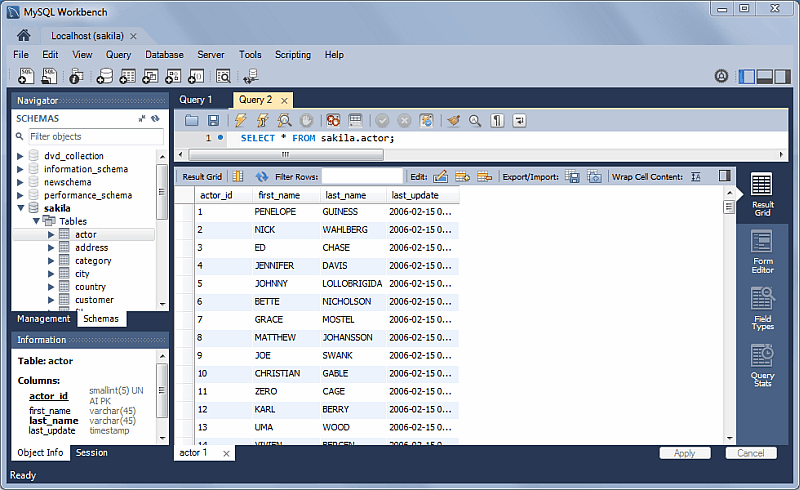Show the Field Types panel
The height and width of the screenshot is (490, 800).
pyautogui.click(x=762, y=308)
